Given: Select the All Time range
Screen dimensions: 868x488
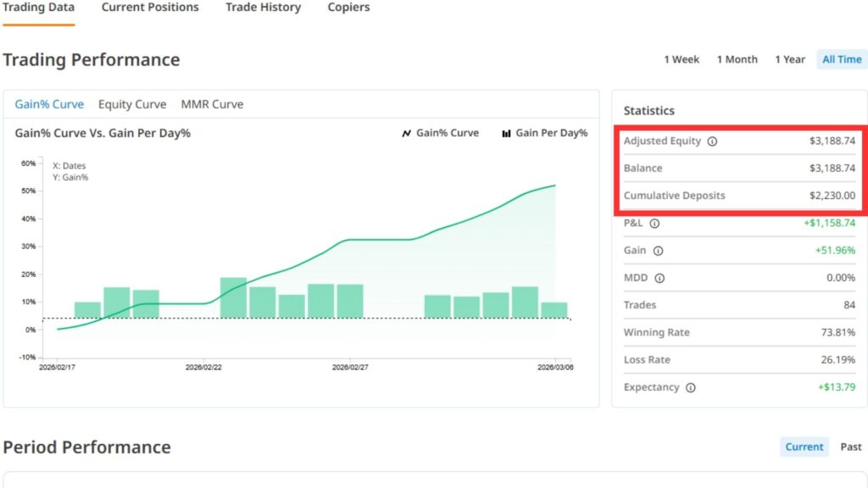Looking at the screenshot, I should 842,59.
